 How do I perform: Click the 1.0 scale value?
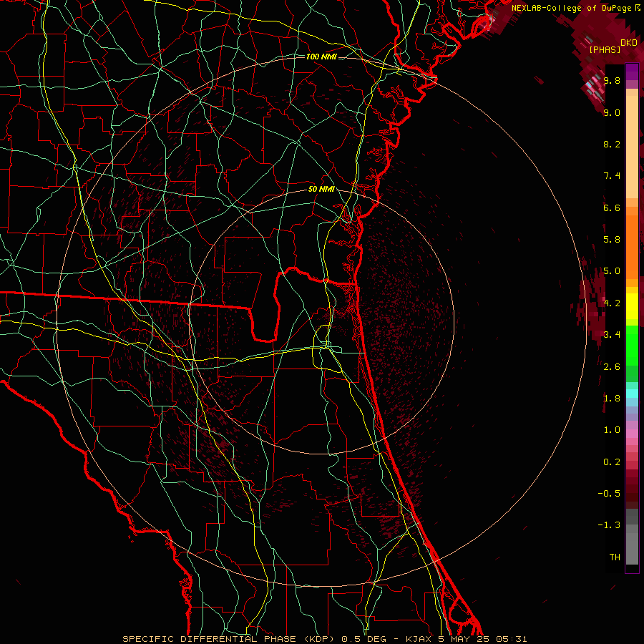coord(612,430)
